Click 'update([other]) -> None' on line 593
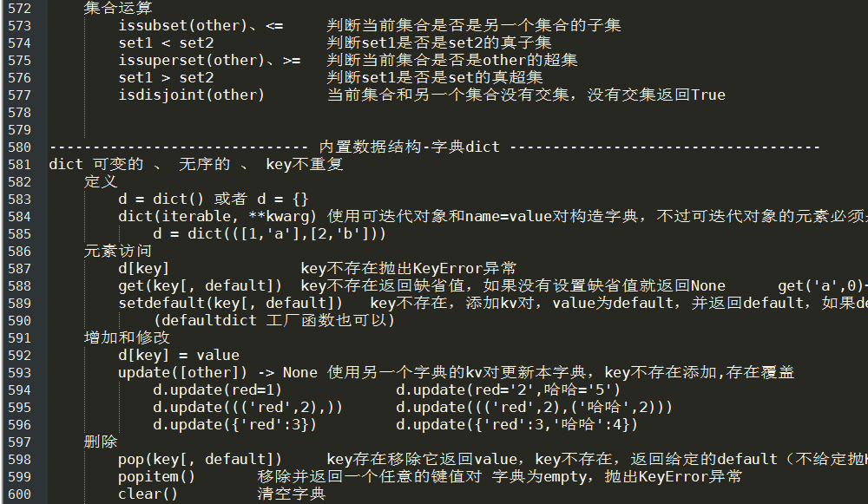This screenshot has width=868, height=504. click(x=218, y=373)
